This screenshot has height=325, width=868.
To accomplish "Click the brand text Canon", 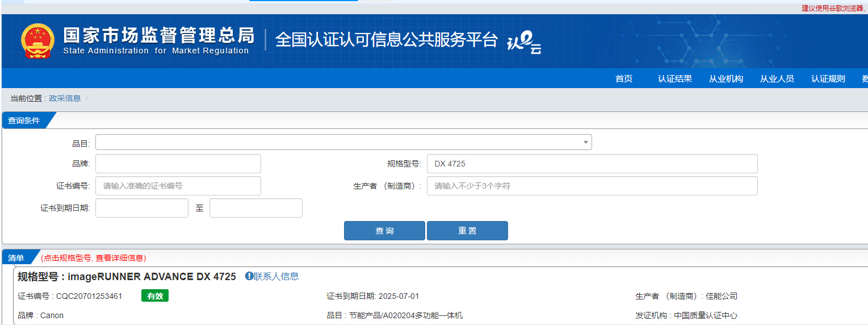I will tap(52, 315).
